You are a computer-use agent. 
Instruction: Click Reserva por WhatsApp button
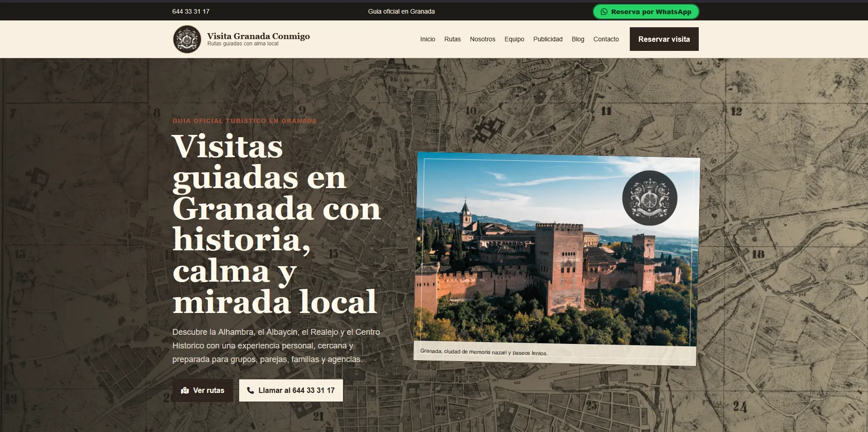tap(646, 12)
